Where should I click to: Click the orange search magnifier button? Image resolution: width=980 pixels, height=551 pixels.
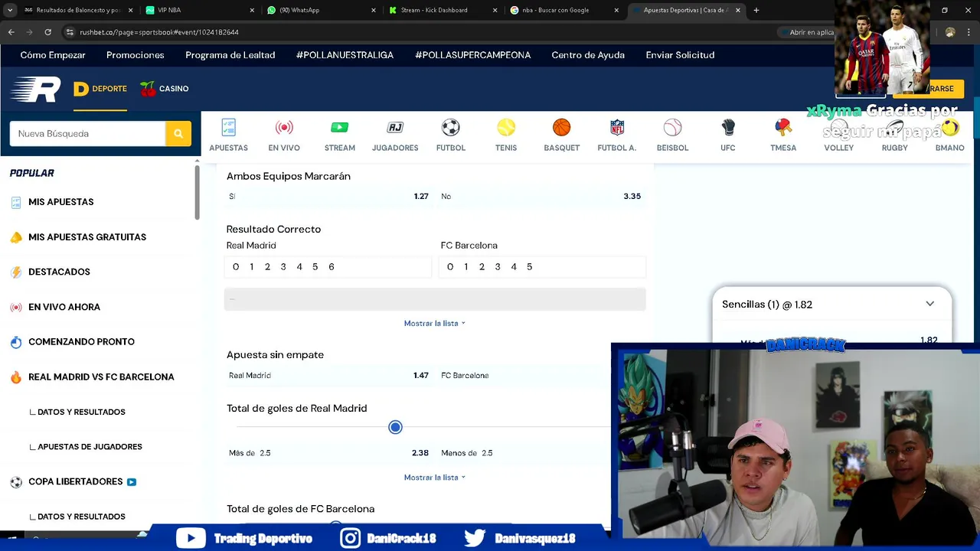pos(178,133)
